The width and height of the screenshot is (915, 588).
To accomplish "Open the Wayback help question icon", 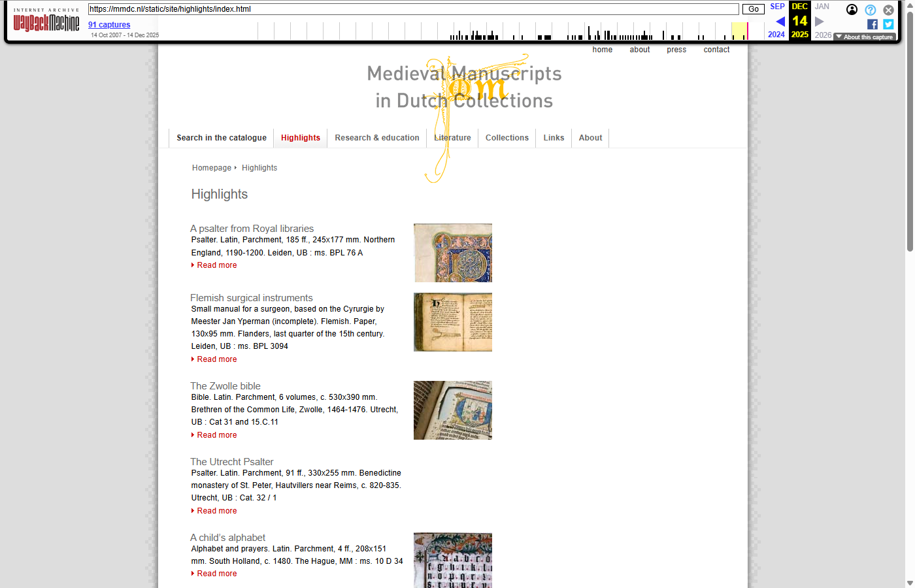I will 870,10.
